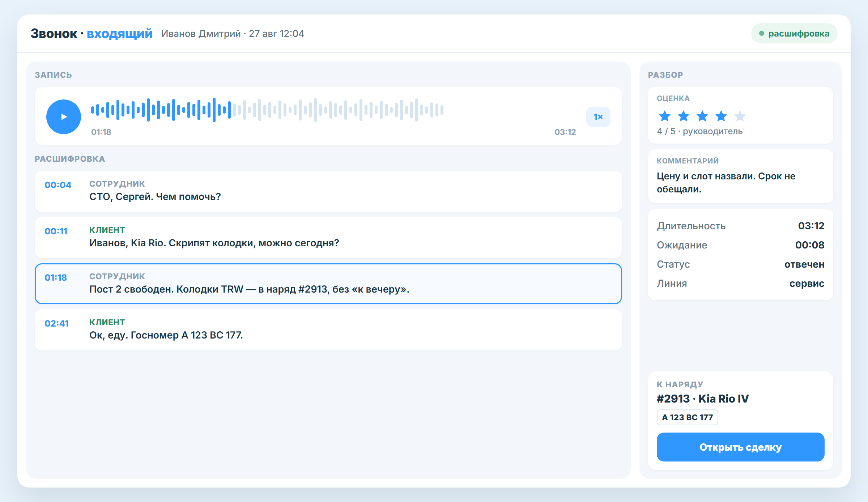Viewport: 868px width, 502px height.
Task: Click caller name Иванов Дмитрий in header
Action: (201, 34)
